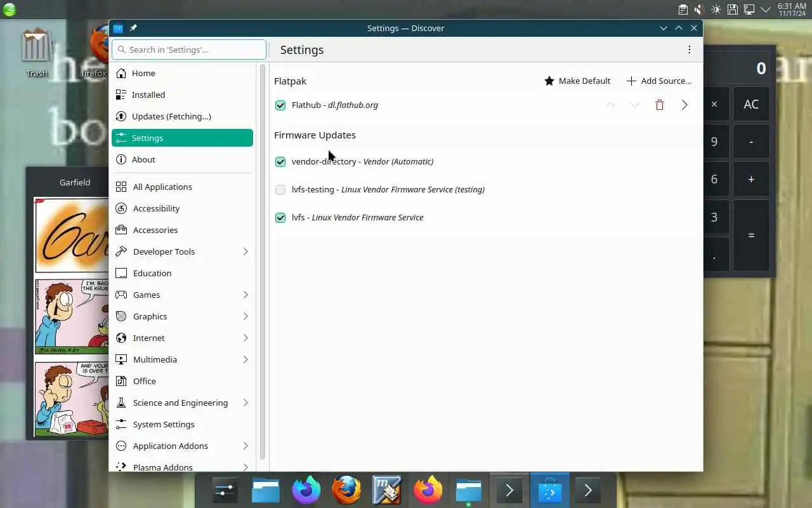
Task: Disable the Flathub source checkbox
Action: point(280,105)
